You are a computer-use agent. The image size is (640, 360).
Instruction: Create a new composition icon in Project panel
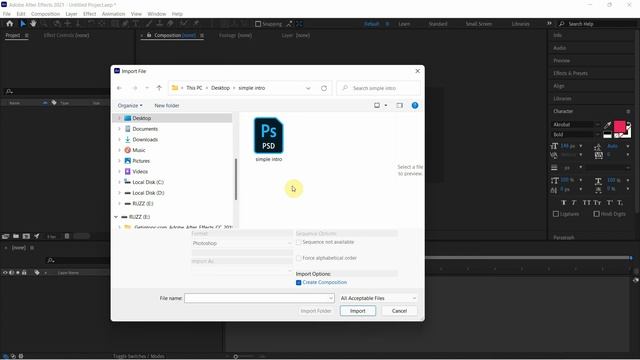click(x=26, y=236)
